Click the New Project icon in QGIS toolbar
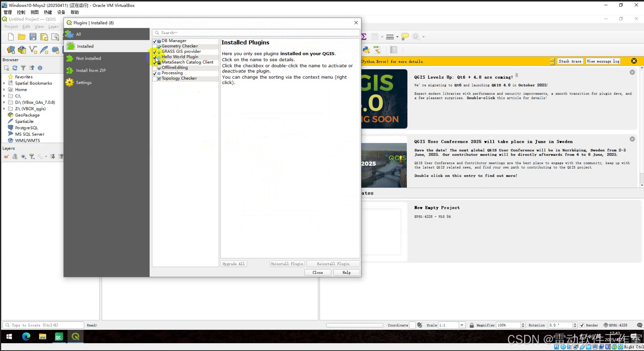The width and height of the screenshot is (644, 351). (x=10, y=37)
